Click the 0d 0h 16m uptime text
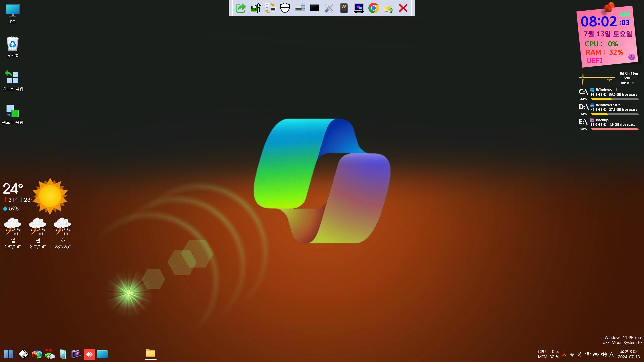644x362 pixels. 629,73
